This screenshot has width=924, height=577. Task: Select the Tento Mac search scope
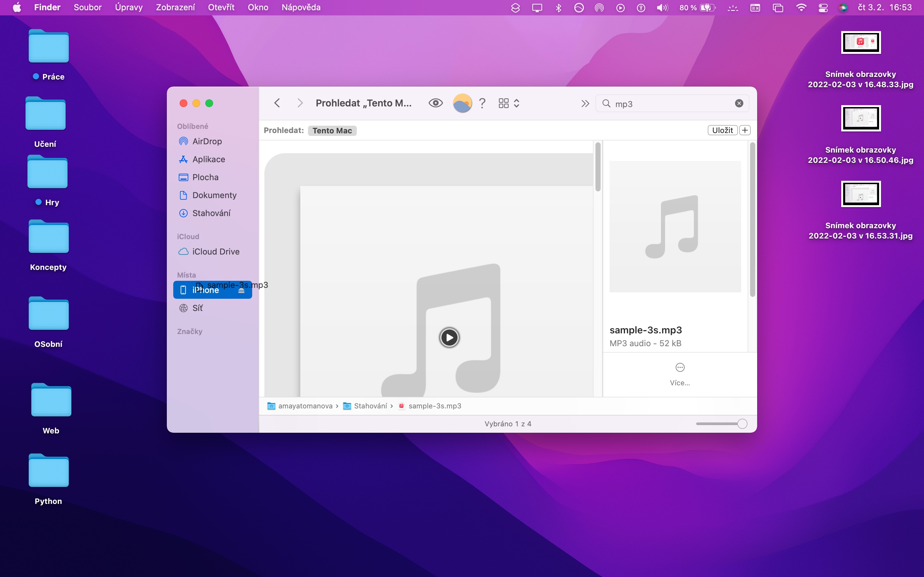point(332,130)
